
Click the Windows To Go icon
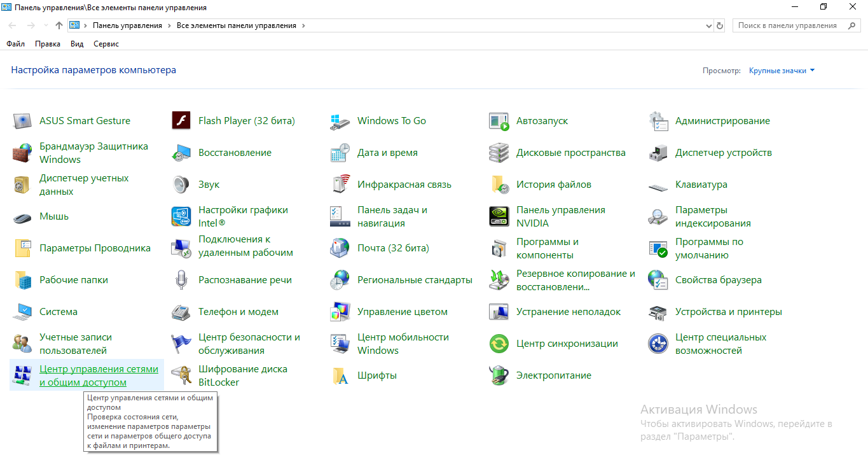pyautogui.click(x=340, y=121)
